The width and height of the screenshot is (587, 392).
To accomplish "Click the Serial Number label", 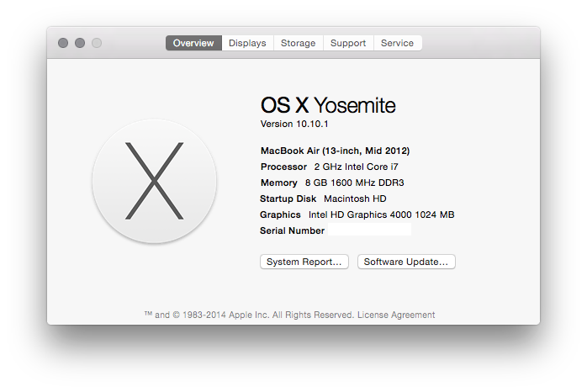I will coord(292,231).
